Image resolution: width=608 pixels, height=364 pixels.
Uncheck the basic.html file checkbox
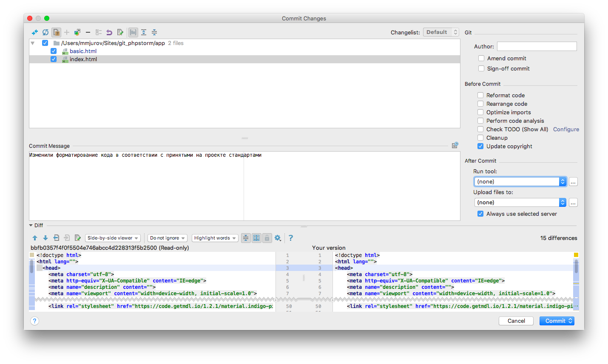54,51
